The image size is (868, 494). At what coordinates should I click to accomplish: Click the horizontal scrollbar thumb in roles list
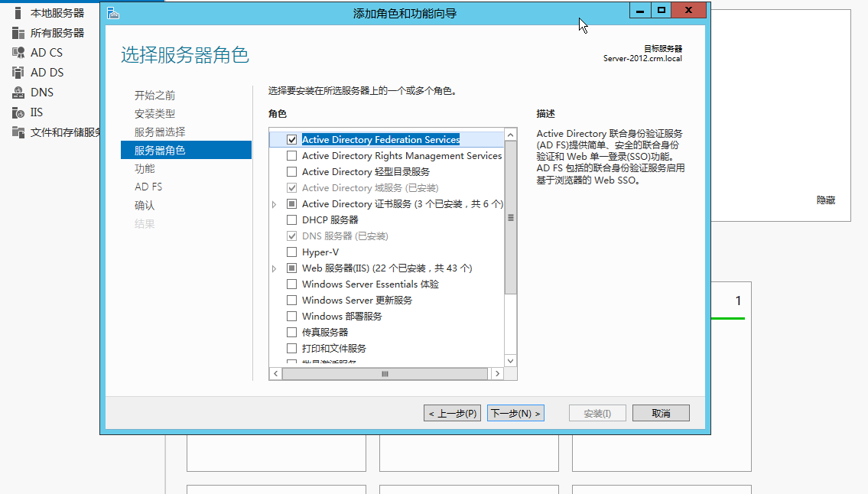(385, 374)
